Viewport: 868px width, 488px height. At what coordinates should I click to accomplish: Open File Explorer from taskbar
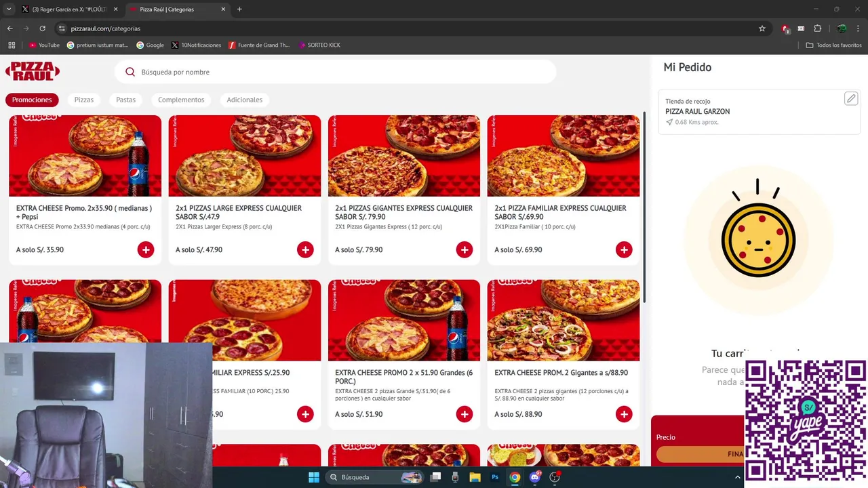click(x=475, y=477)
